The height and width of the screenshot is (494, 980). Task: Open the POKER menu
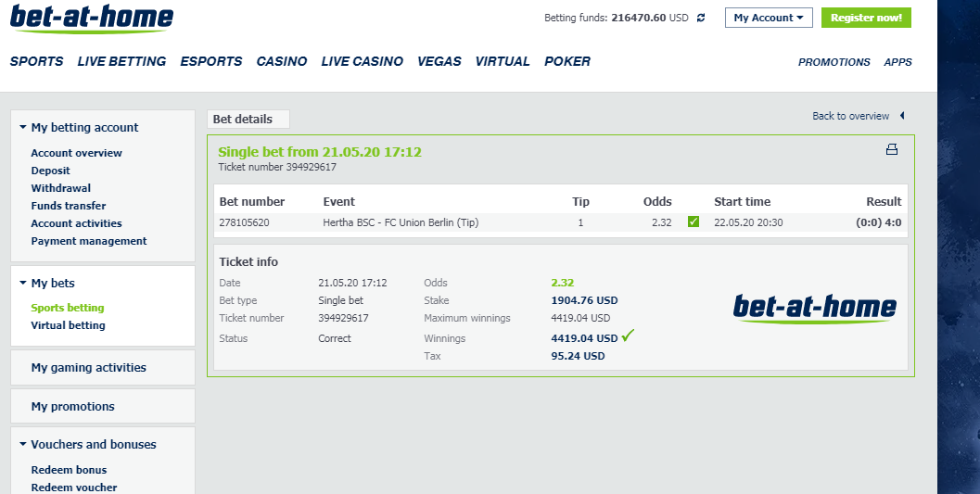(x=567, y=61)
